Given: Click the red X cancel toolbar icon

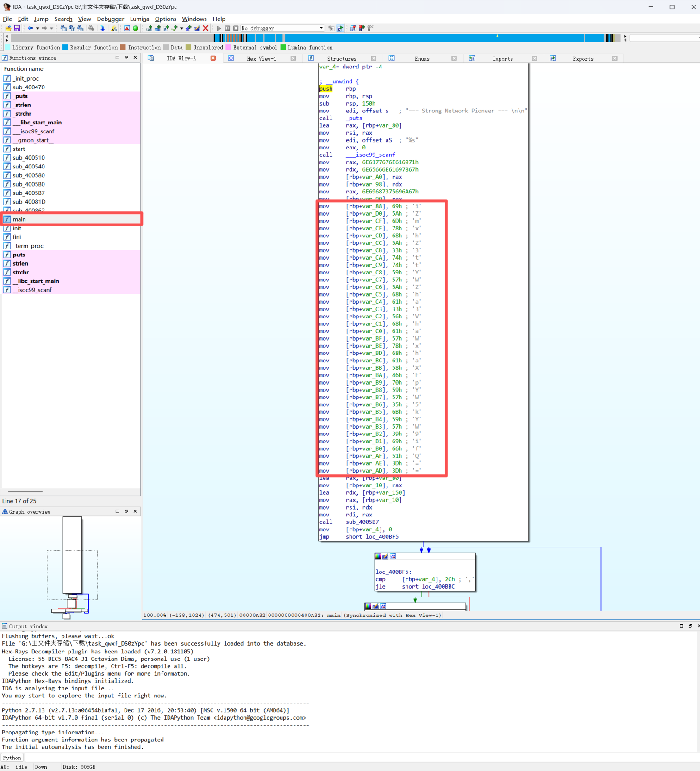Looking at the screenshot, I should (206, 28).
